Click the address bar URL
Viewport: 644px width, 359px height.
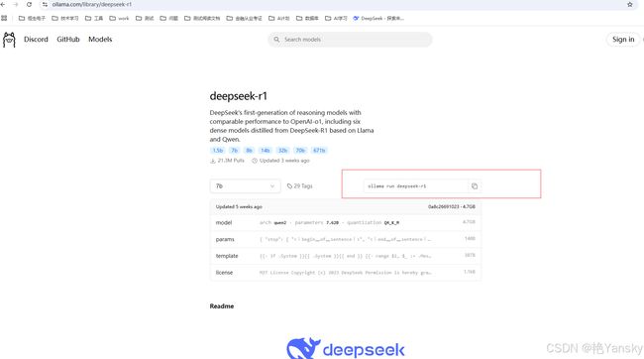(x=92, y=5)
